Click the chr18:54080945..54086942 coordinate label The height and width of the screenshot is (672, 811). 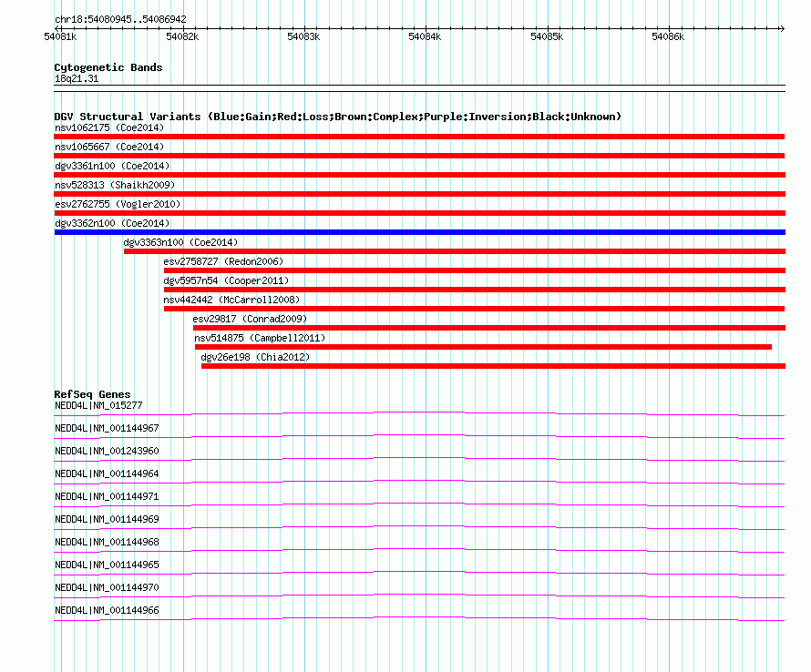click(x=120, y=20)
